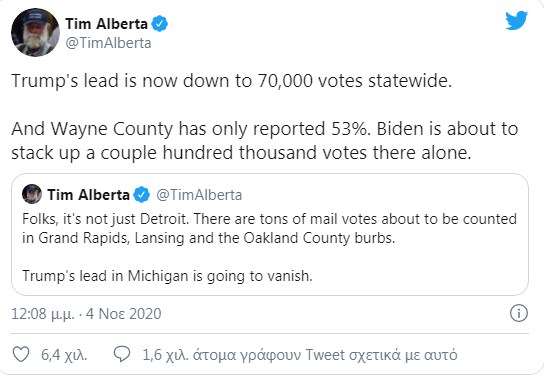Open @TimAlberta handle in quoted tweet
This screenshot has height=378, width=544.
(x=199, y=195)
